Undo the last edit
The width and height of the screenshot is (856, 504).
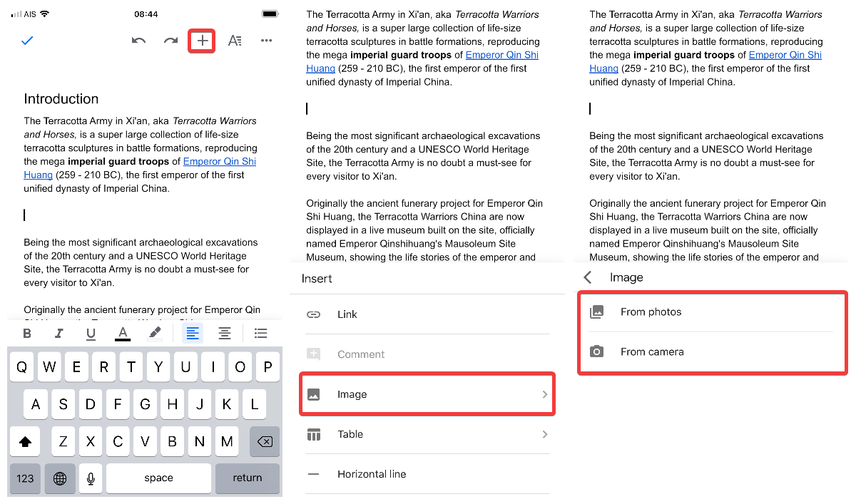pyautogui.click(x=139, y=41)
